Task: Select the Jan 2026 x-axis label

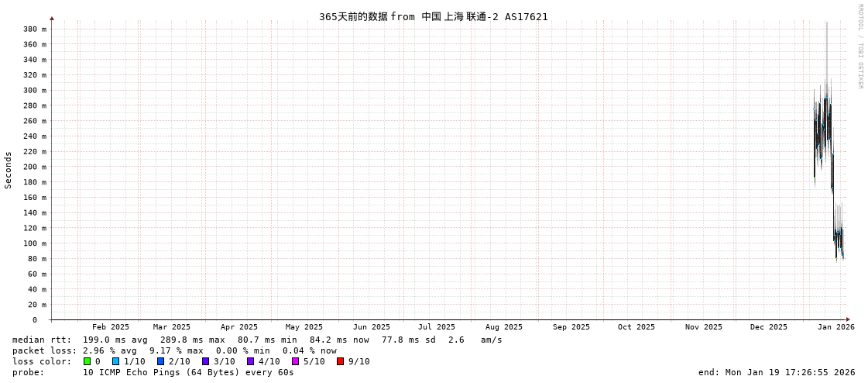Action: [835, 327]
